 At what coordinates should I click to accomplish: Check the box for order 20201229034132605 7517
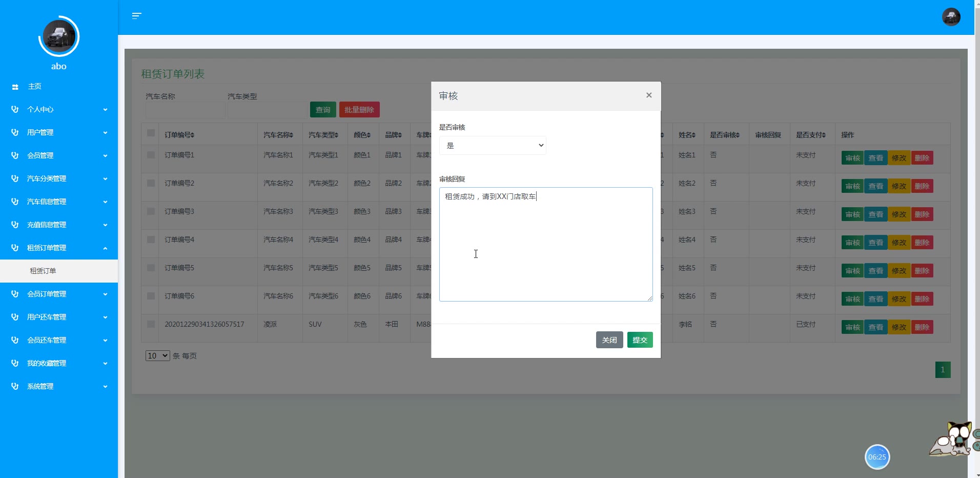151,324
